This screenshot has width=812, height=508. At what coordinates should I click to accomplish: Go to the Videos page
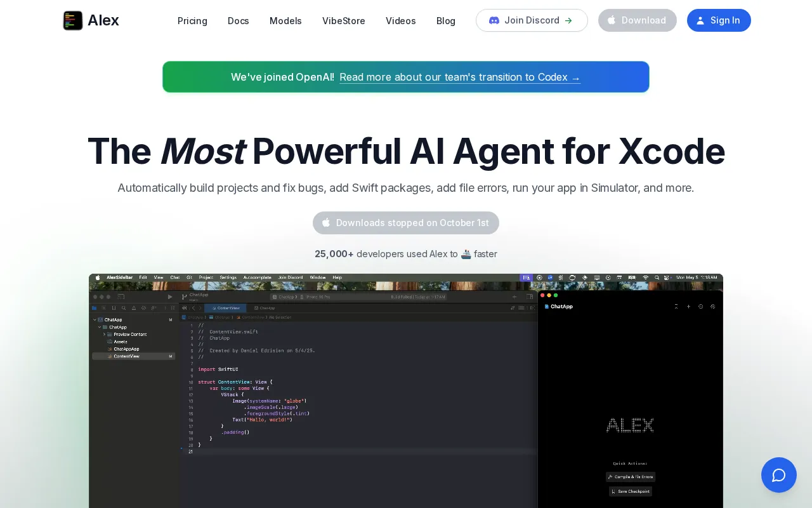click(401, 20)
